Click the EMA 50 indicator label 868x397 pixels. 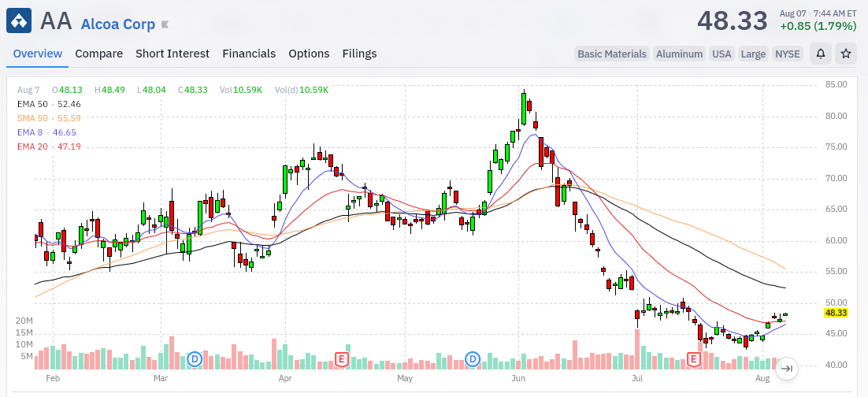click(50, 104)
